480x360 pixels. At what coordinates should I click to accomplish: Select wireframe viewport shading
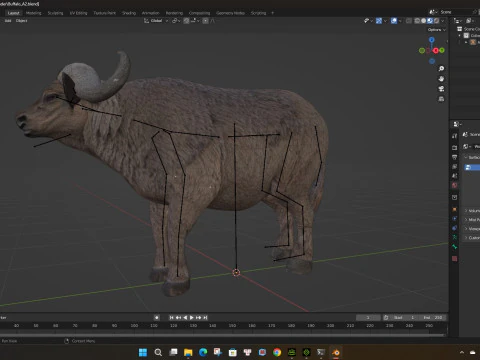point(417,21)
